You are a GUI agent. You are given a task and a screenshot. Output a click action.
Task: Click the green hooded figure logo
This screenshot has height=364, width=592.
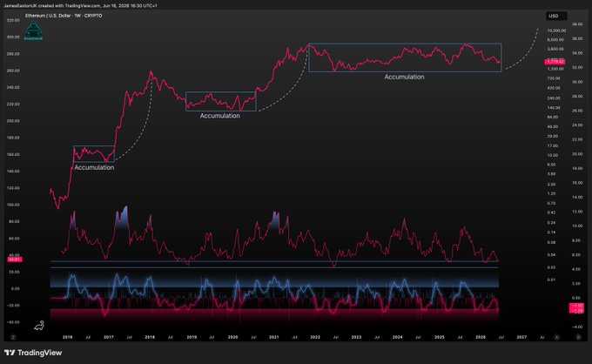coord(33,30)
